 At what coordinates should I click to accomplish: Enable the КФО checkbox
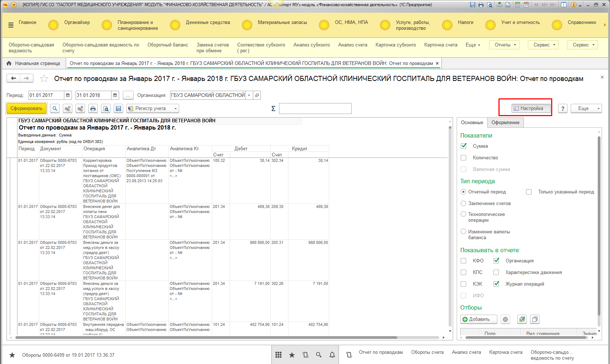464,261
